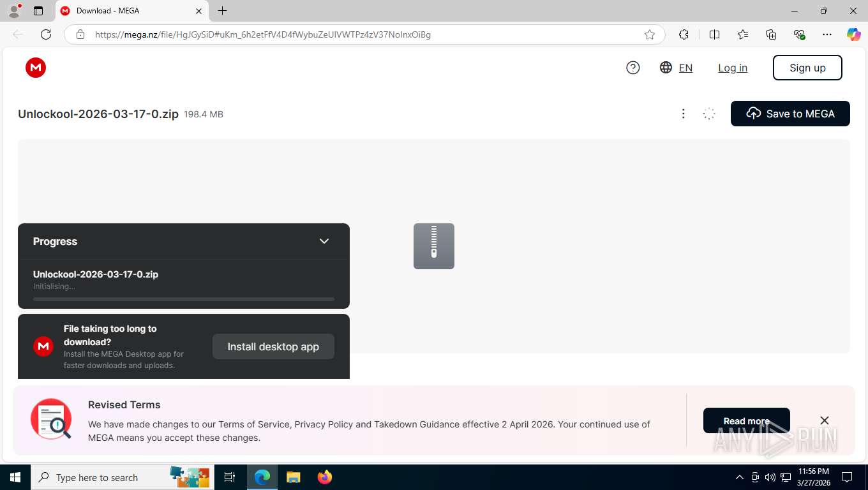Refresh the page
The height and width of the screenshot is (490, 868).
click(x=46, y=34)
